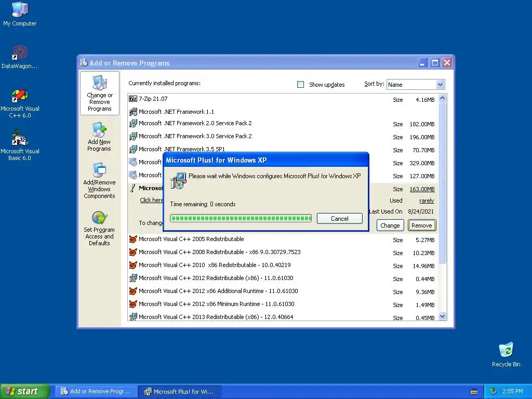Click the 2:55 PM taskbar clock
The image size is (532, 399).
coord(513,391)
